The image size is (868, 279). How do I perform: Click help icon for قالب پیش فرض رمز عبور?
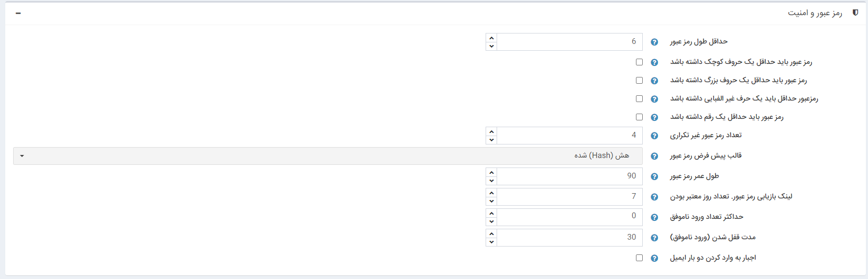[x=654, y=156]
